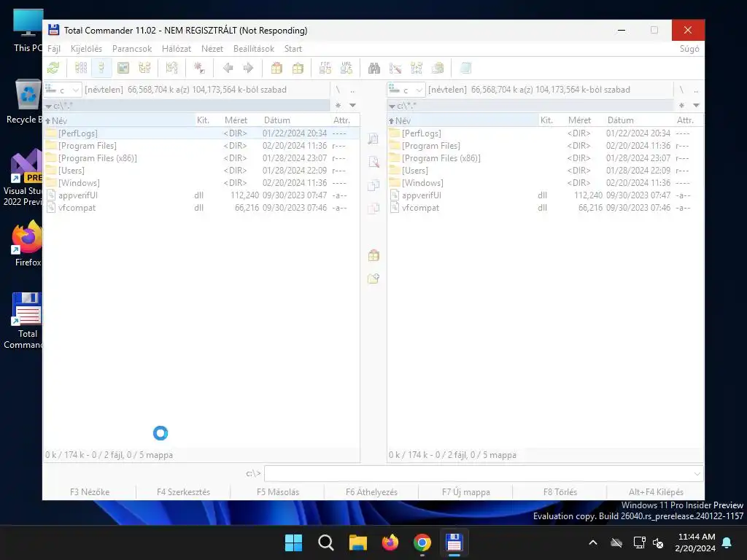Click the F8 Törlés button
The width and height of the screenshot is (747, 560).
[560, 492]
